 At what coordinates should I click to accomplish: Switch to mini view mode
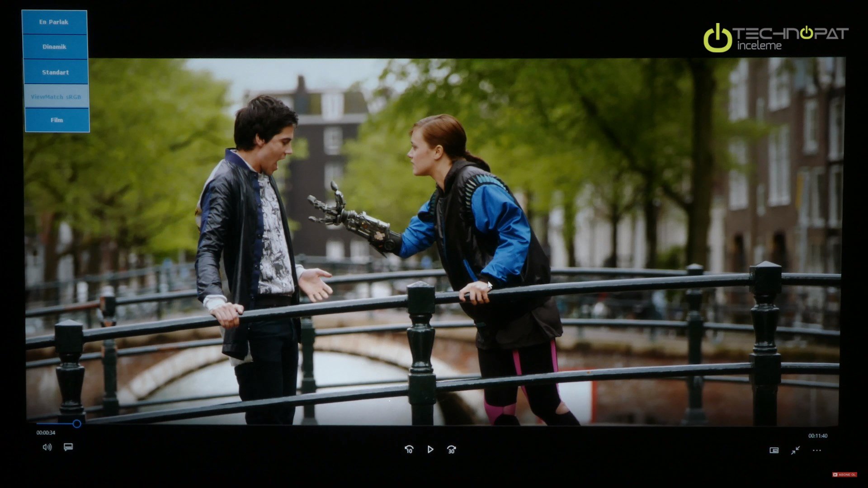[x=774, y=450]
